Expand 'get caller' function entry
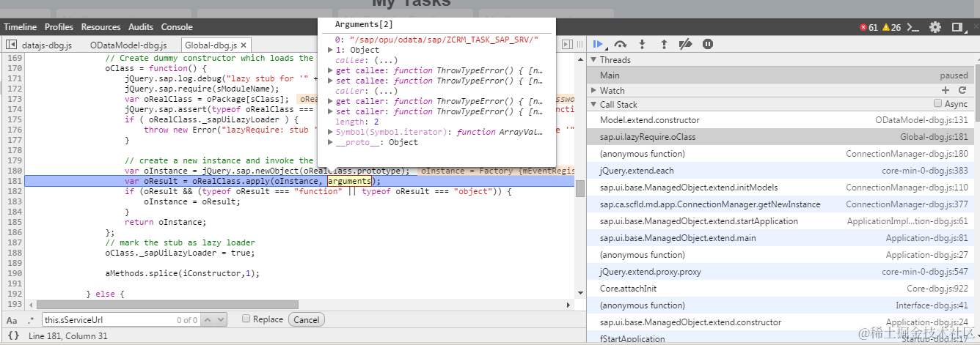 [x=330, y=101]
